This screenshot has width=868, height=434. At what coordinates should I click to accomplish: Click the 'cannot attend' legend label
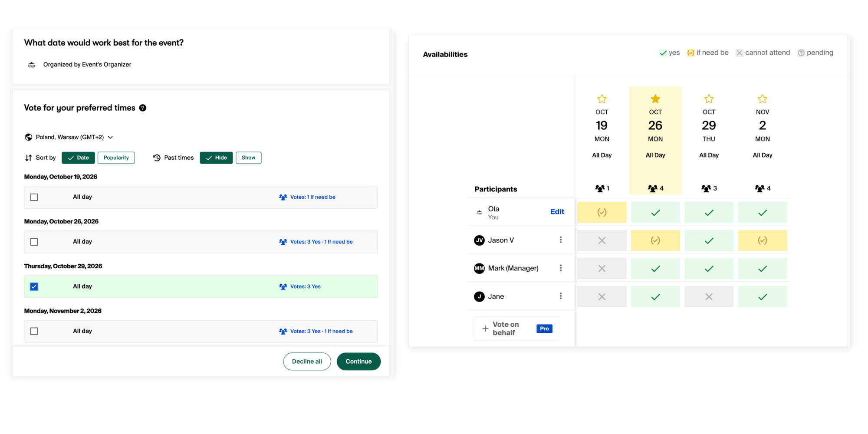(x=767, y=53)
